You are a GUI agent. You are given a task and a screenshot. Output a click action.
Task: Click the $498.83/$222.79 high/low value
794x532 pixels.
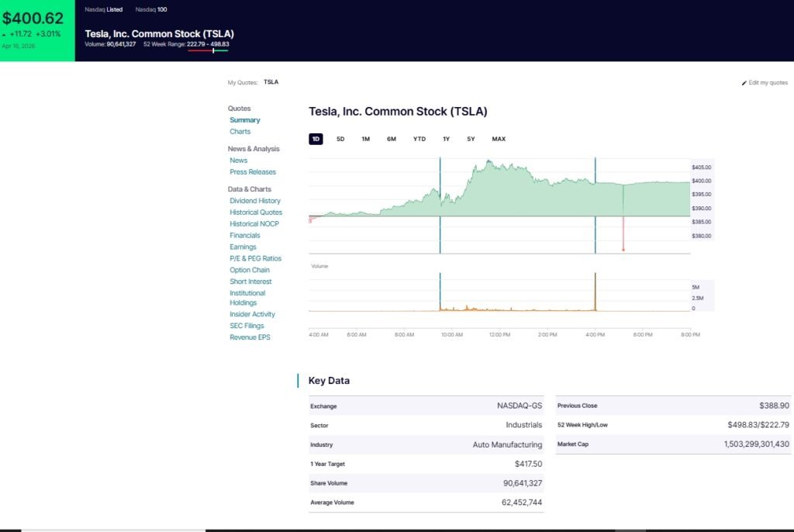(x=758, y=424)
